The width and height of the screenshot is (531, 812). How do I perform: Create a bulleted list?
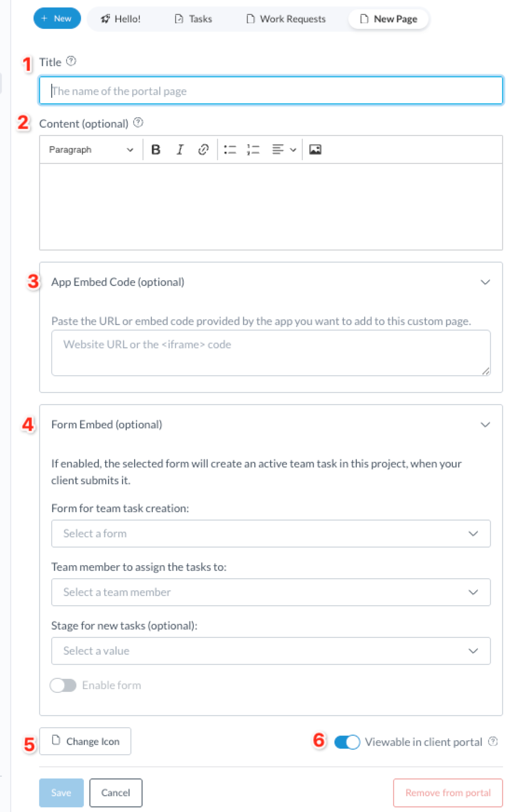tap(230, 149)
